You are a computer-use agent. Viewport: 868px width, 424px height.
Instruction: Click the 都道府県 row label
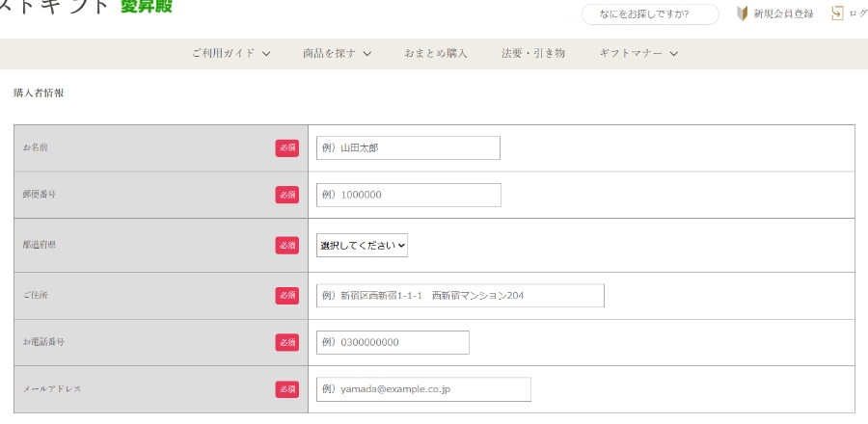(x=40, y=245)
